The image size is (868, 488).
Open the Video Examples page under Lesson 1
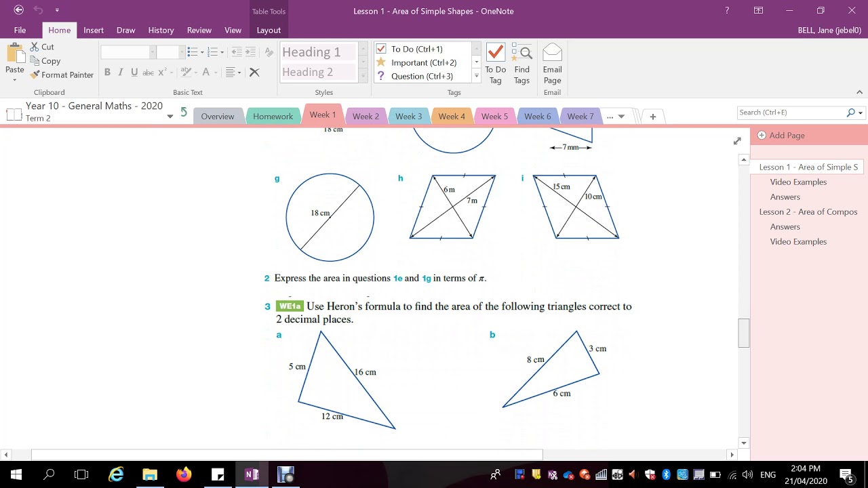(x=798, y=182)
